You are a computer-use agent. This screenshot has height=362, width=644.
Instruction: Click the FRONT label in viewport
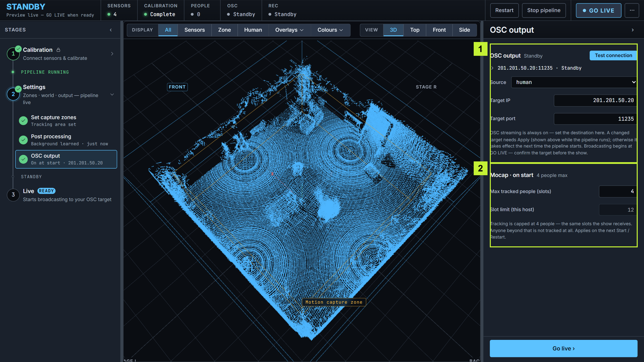point(177,87)
